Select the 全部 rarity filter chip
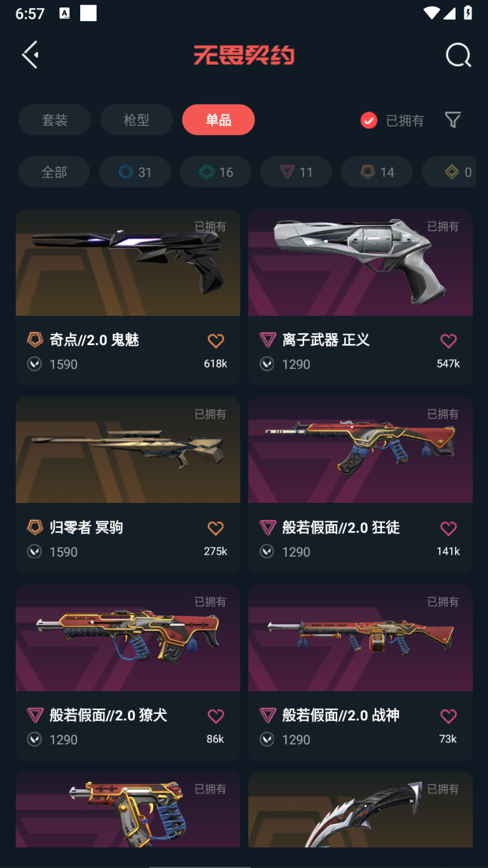Screen dimensions: 488x868 coord(54,172)
